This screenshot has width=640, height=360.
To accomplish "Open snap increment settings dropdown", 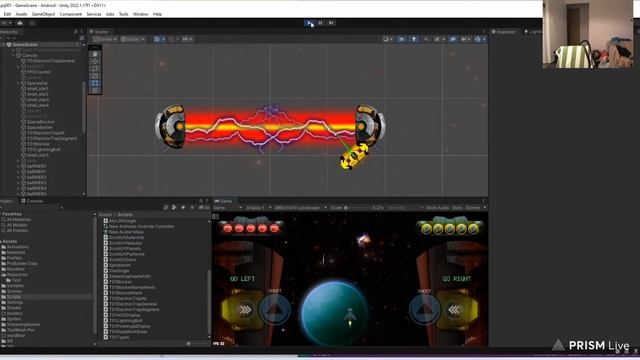I will tap(187, 39).
